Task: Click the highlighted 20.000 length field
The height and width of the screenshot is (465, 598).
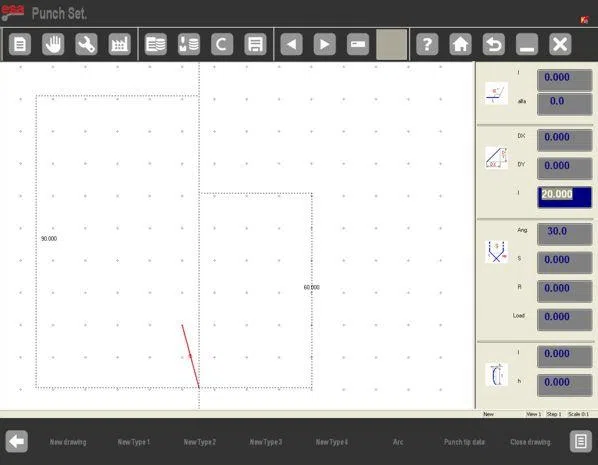Action: click(x=564, y=197)
